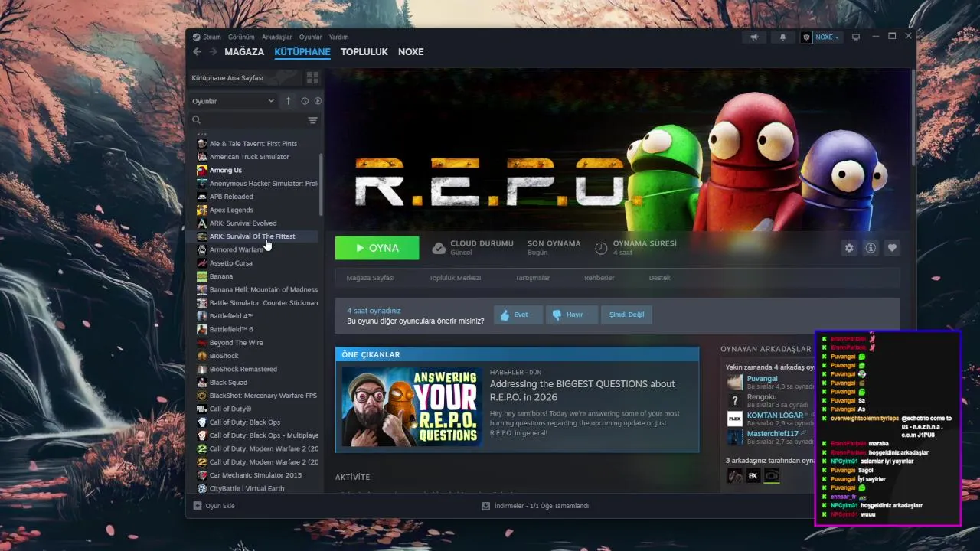This screenshot has width=980, height=551.
Task: Click the downloads status icon
Action: (485, 506)
